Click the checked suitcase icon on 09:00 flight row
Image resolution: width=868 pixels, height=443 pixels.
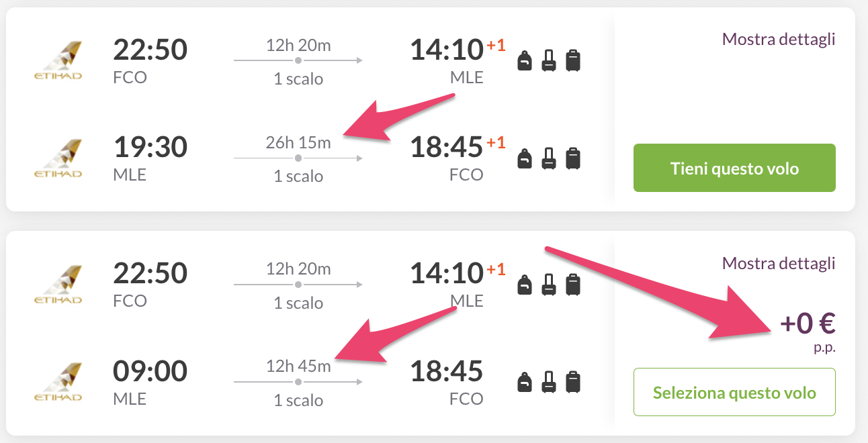[572, 382]
